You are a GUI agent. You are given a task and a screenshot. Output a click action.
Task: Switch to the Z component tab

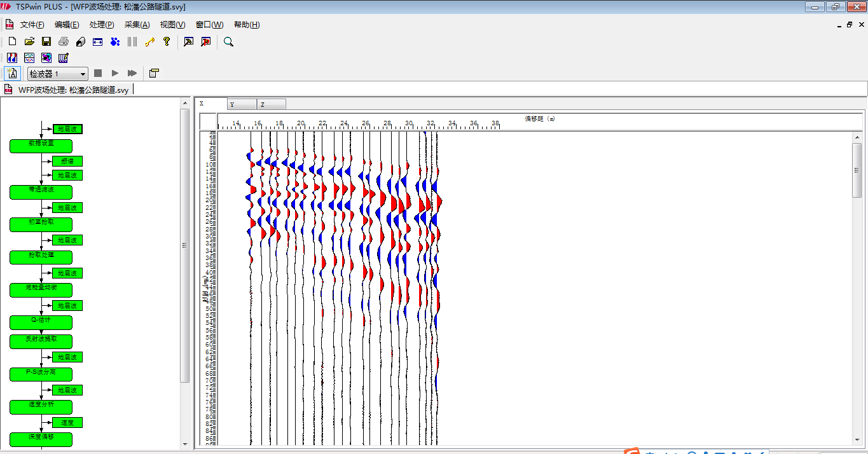click(x=272, y=104)
